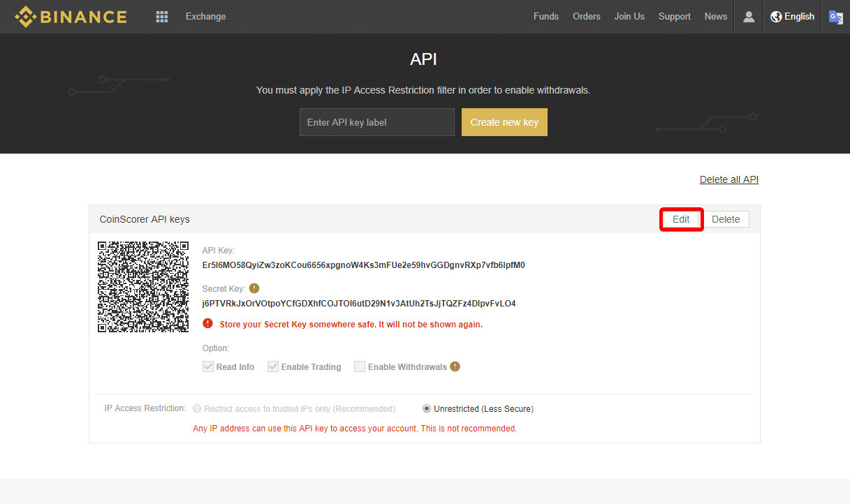
Task: Open the user account profile icon
Action: point(749,17)
